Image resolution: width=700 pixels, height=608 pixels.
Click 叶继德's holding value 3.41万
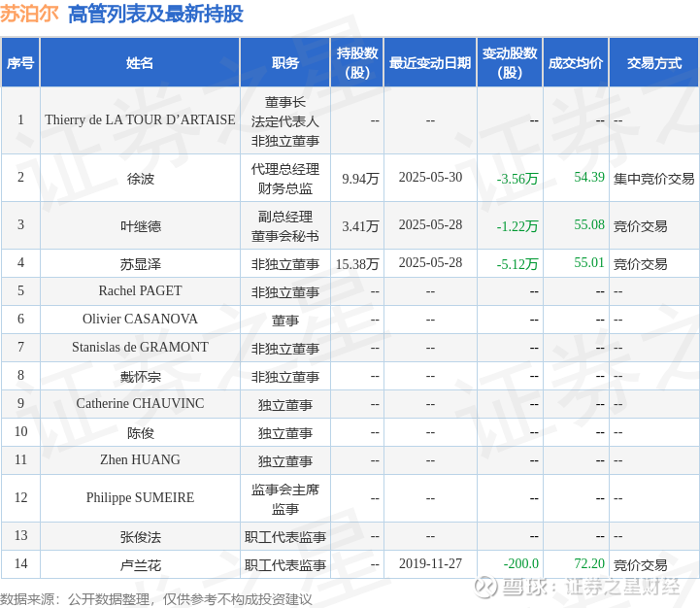click(360, 226)
